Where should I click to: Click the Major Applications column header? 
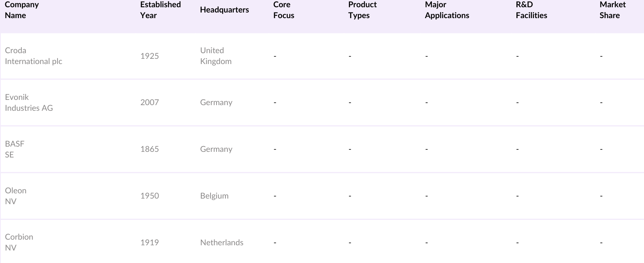pyautogui.click(x=447, y=10)
